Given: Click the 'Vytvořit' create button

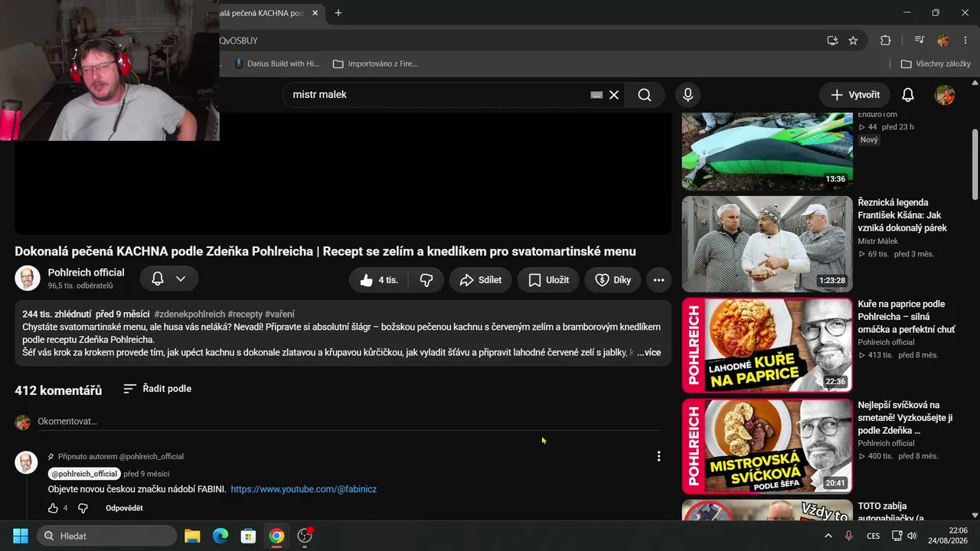Looking at the screenshot, I should point(855,95).
